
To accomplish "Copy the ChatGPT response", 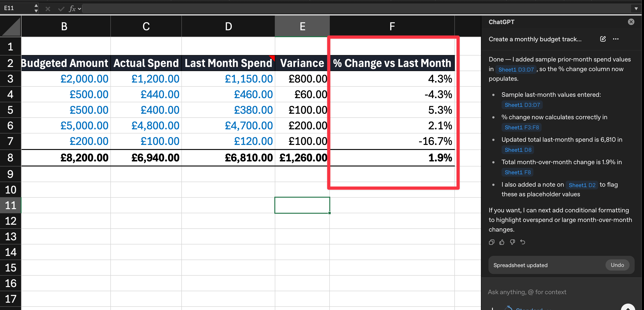I will coord(491,242).
